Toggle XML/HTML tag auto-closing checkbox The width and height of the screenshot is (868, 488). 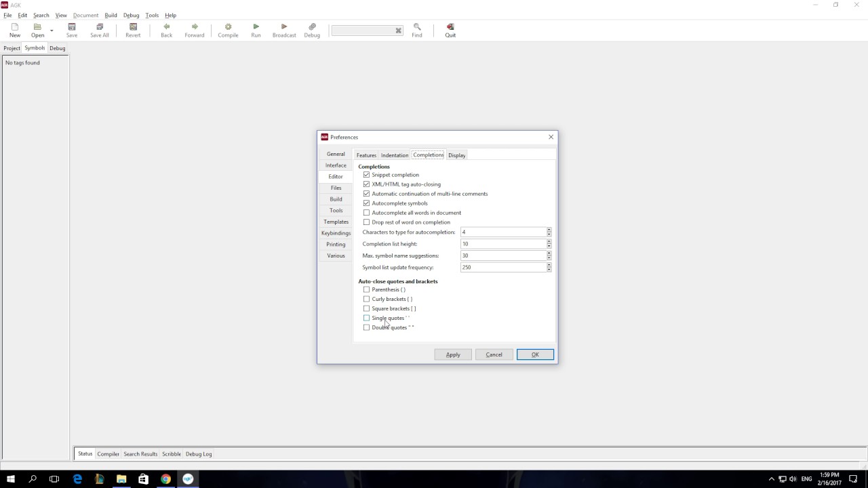367,184
